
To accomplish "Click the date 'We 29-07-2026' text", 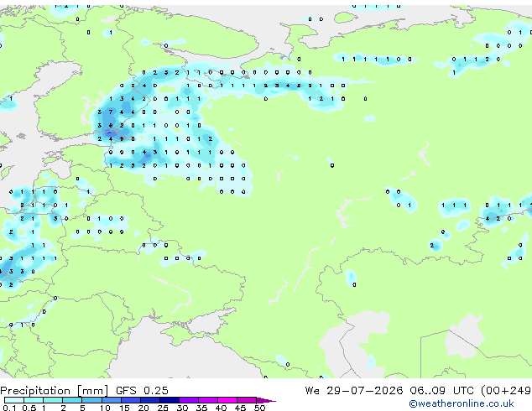I will [354, 391].
